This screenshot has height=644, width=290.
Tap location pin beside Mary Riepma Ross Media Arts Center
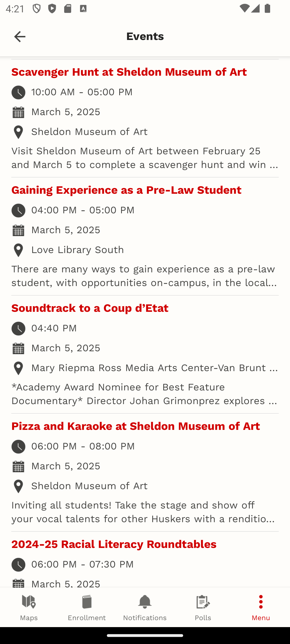click(18, 368)
